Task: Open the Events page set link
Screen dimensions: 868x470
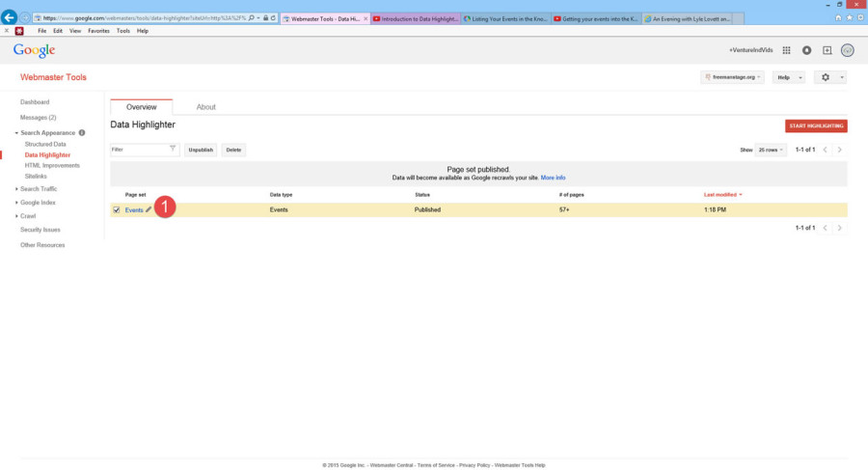Action: pos(134,210)
